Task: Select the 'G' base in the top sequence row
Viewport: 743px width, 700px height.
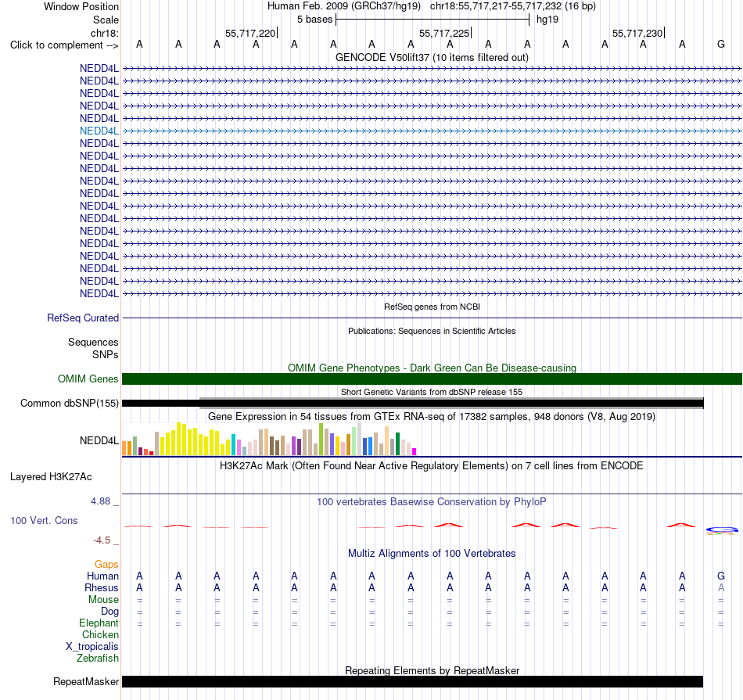Action: (x=721, y=44)
